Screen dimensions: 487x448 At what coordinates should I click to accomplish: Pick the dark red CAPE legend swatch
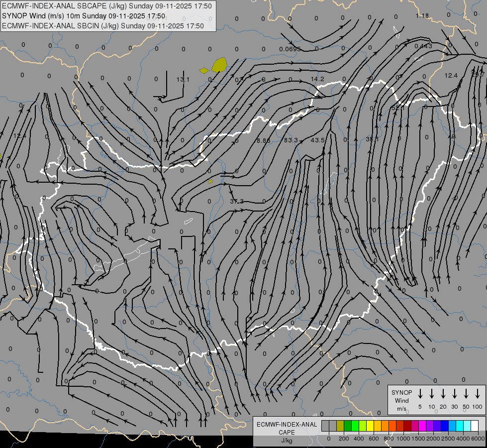(x=407, y=426)
